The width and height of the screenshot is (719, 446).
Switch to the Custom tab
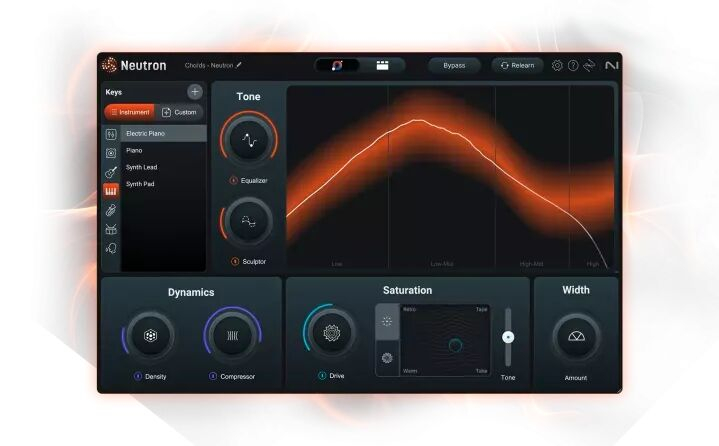(x=179, y=112)
